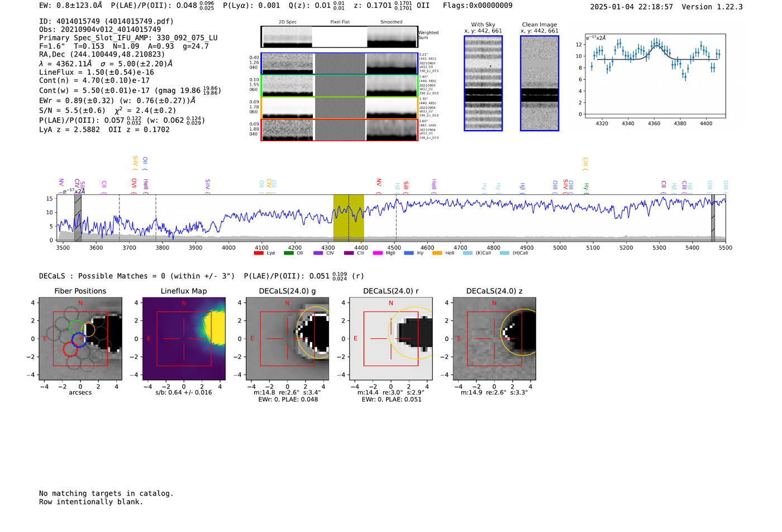Click the orange HeII legend swatch
Image resolution: width=782 pixels, height=532 pixels.
[437, 253]
